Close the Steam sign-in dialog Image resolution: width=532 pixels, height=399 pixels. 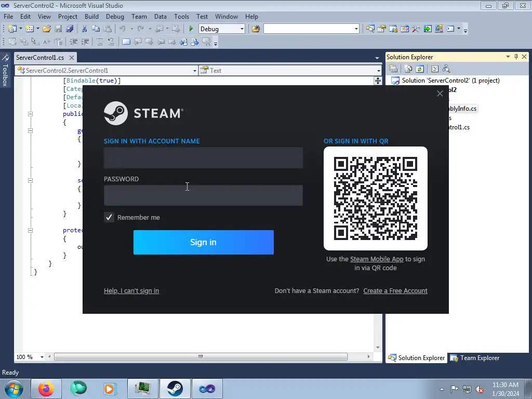440,94
